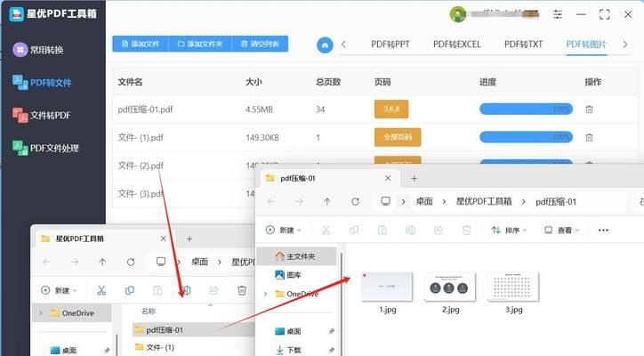This screenshot has height=356, width=644.
Task: Click progress bar of pdf压缩-01.pdf
Action: coord(526,109)
